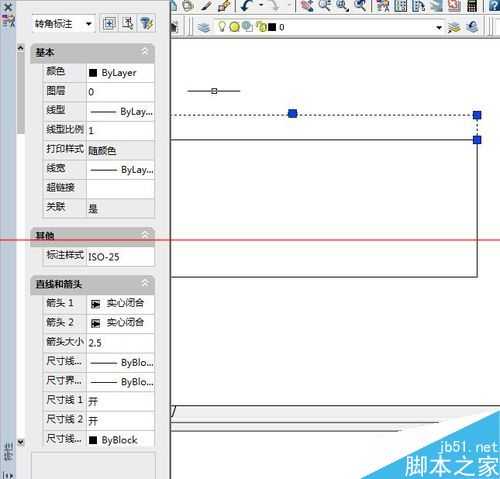This screenshot has width=500, height=479.
Task: Click the 尺寸线 1 value 开
Action: [x=120, y=401]
